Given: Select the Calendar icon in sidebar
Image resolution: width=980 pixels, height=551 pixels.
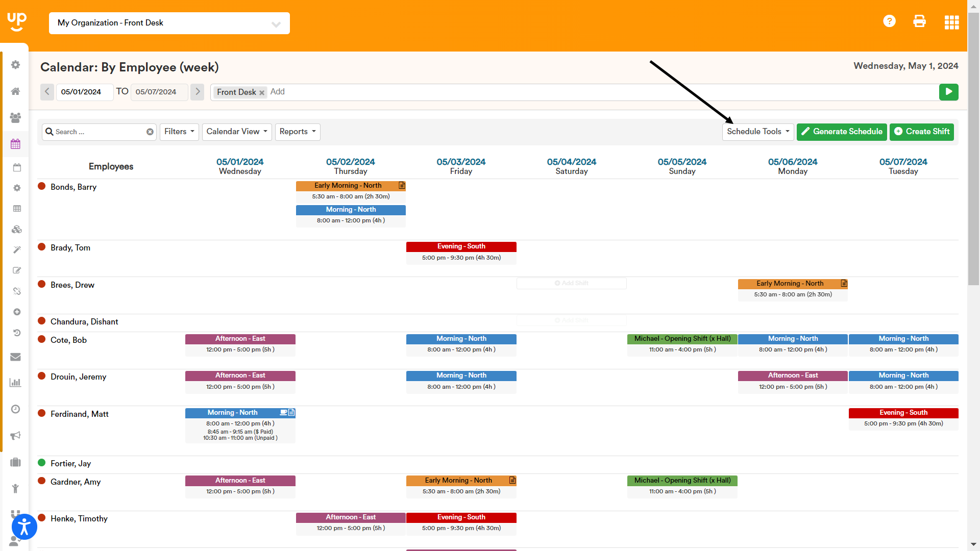Looking at the screenshot, I should tap(15, 144).
